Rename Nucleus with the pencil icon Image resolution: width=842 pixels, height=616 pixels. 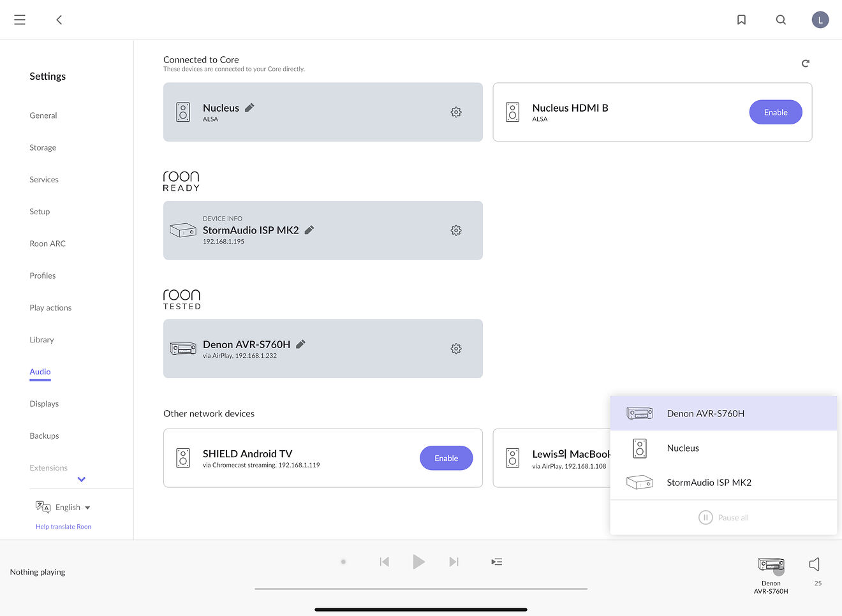point(249,108)
